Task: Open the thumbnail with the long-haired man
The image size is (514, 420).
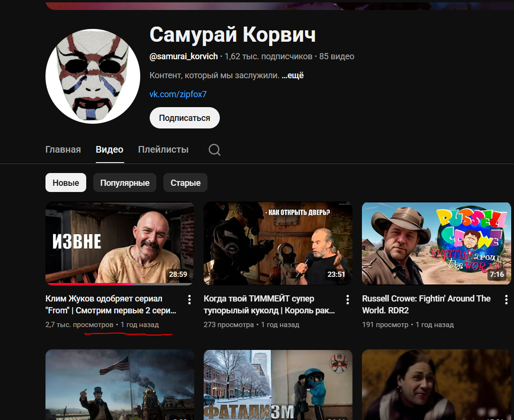Action: click(436, 384)
